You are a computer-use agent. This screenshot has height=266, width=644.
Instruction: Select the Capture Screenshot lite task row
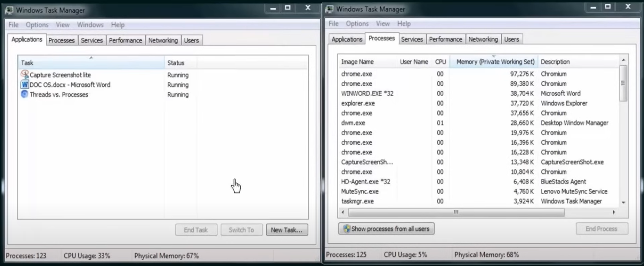(163, 75)
